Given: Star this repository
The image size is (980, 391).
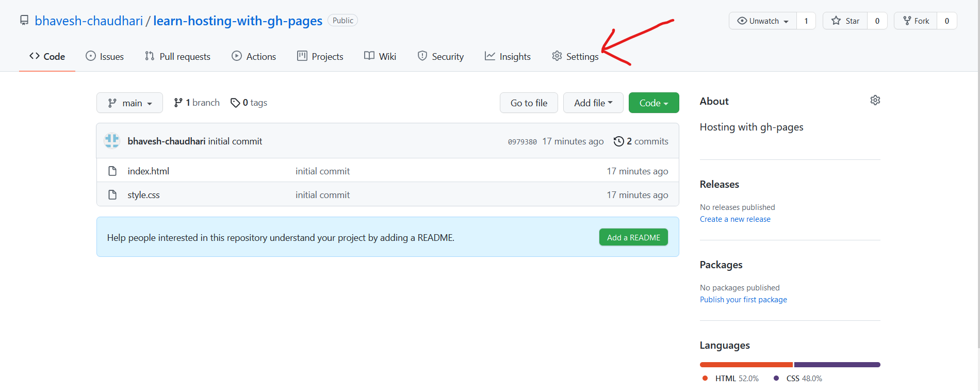Looking at the screenshot, I should click(x=845, y=21).
